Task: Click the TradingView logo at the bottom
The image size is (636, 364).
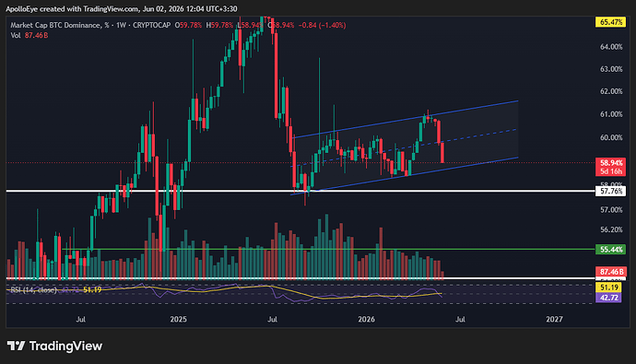Action: pos(54,346)
